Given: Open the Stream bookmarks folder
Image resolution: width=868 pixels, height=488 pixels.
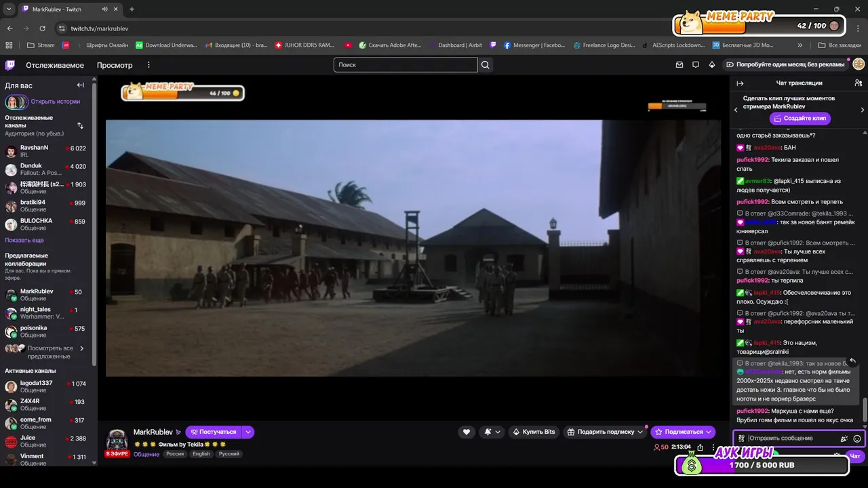Looking at the screenshot, I should click(x=41, y=45).
